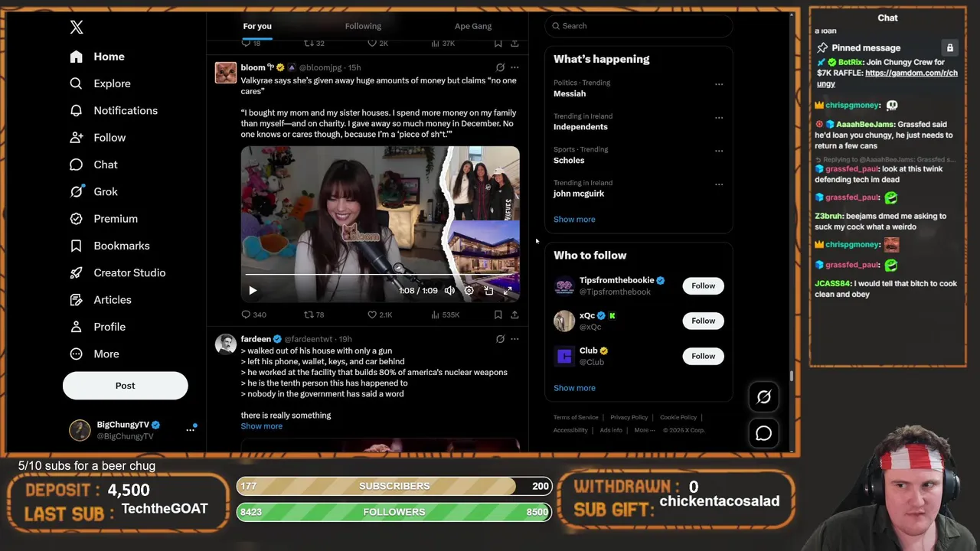Open more options on bloom's post
This screenshot has height=551, width=980.
coord(514,67)
